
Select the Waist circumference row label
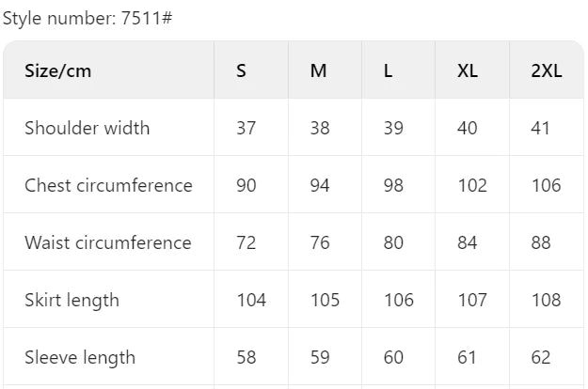[x=107, y=242]
